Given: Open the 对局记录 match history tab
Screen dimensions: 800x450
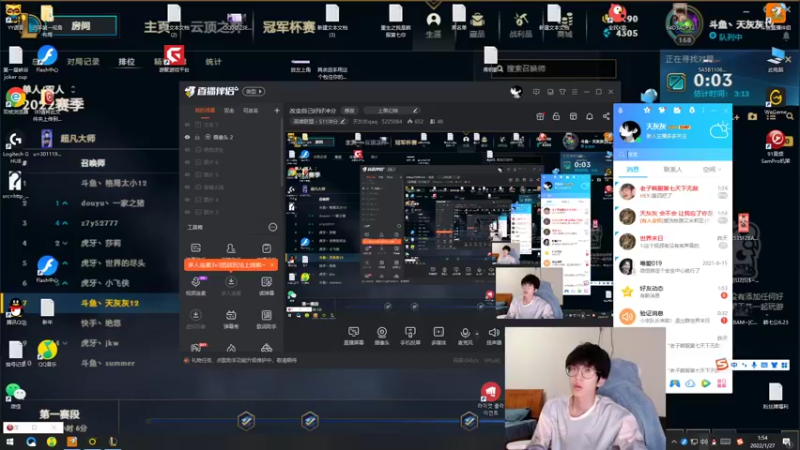Looking at the screenshot, I should 83,62.
